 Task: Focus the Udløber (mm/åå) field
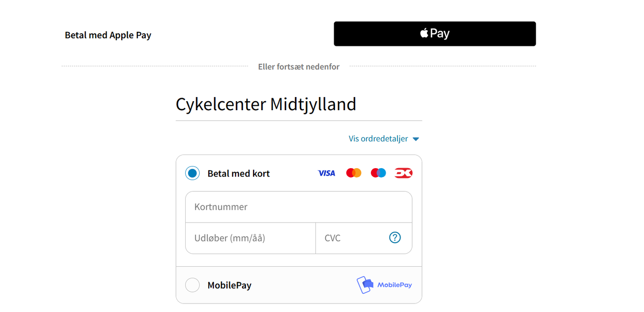point(251,238)
